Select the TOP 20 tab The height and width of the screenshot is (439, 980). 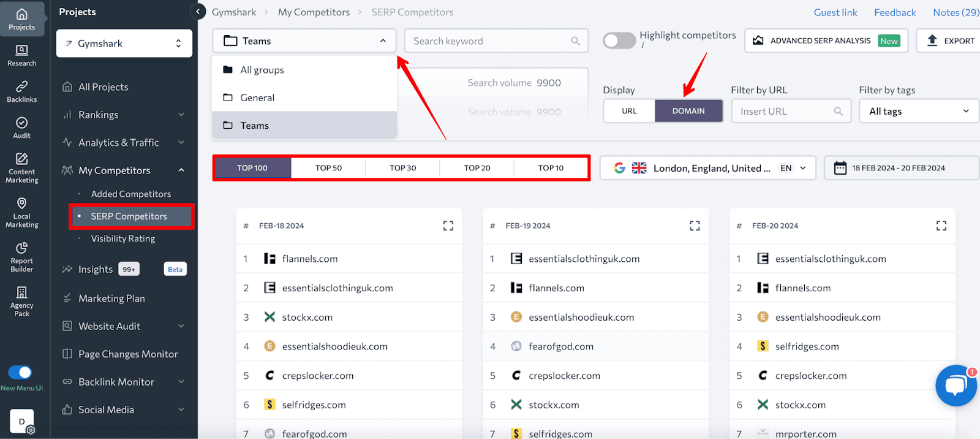coord(477,168)
